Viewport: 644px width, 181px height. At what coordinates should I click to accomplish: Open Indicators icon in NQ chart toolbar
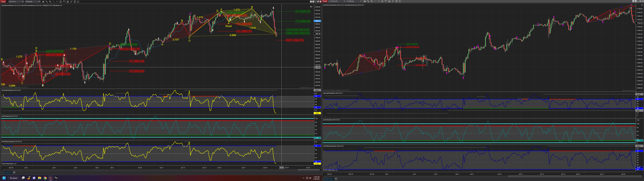click(x=393, y=1)
